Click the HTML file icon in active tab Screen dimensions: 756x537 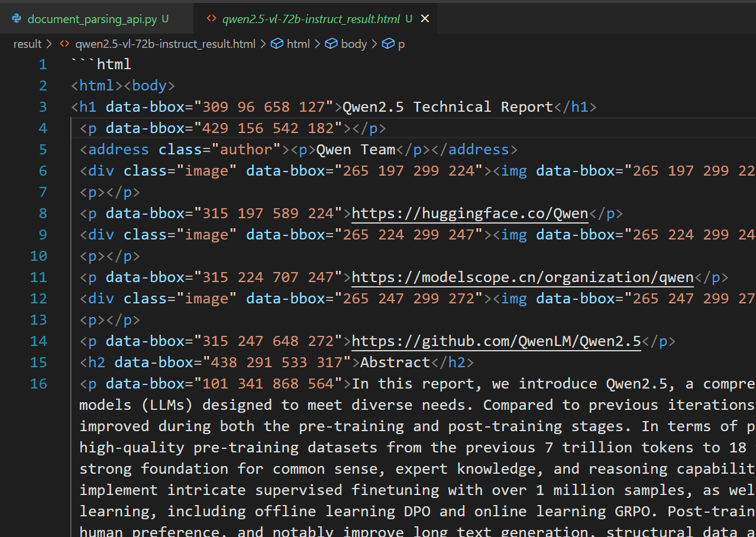tap(211, 19)
